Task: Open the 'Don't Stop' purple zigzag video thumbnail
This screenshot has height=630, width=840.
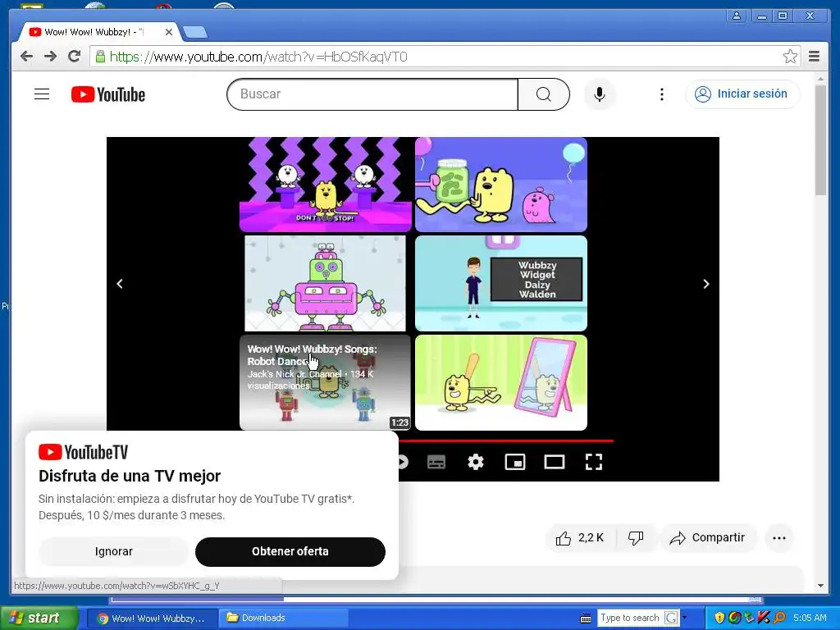Action: click(x=325, y=185)
